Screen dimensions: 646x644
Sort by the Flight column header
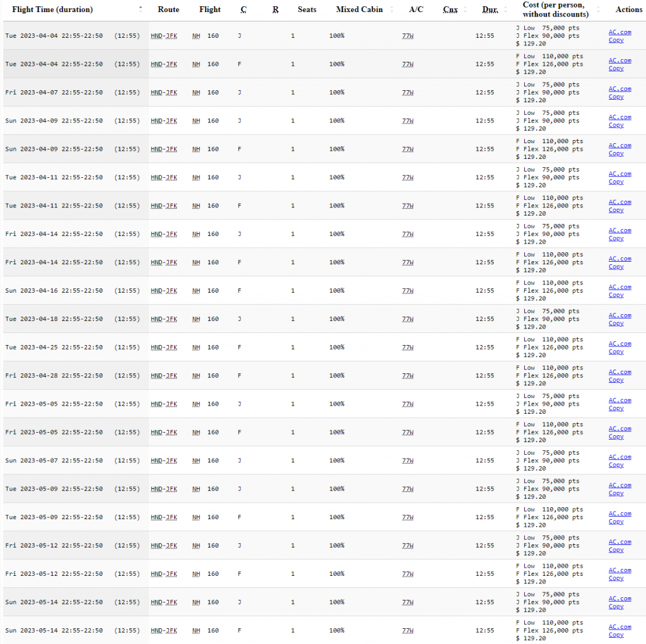(209, 9)
